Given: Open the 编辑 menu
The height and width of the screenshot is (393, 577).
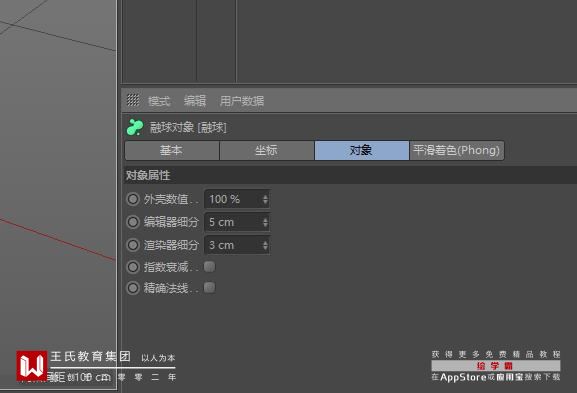Looking at the screenshot, I should pos(195,100).
